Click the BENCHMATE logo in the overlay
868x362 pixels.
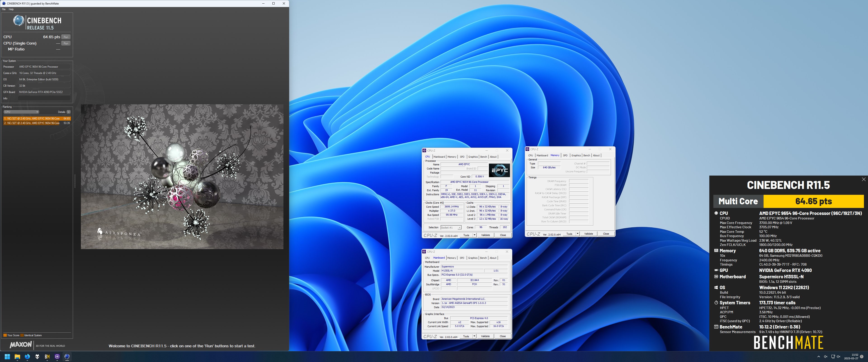point(788,343)
